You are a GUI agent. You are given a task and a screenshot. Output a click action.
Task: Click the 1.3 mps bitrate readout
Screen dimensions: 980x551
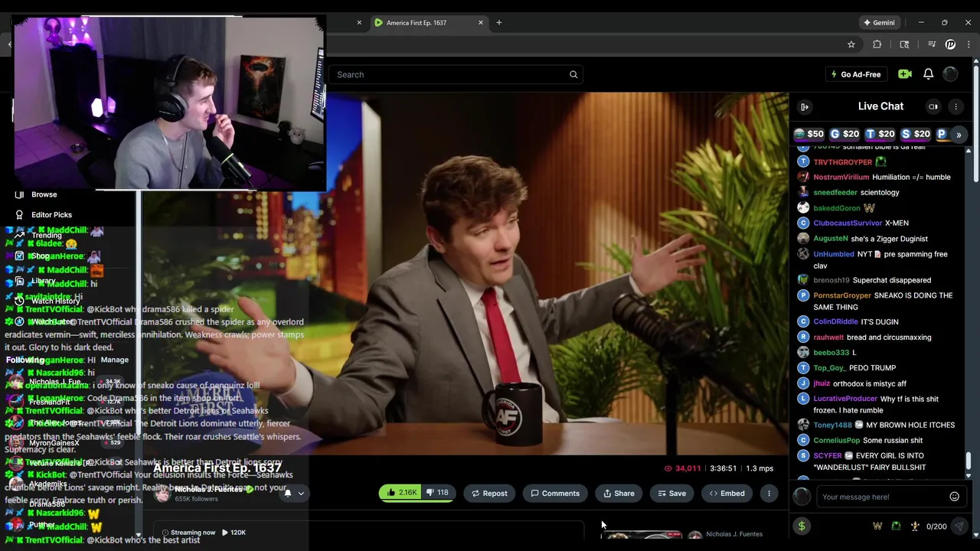tap(759, 468)
